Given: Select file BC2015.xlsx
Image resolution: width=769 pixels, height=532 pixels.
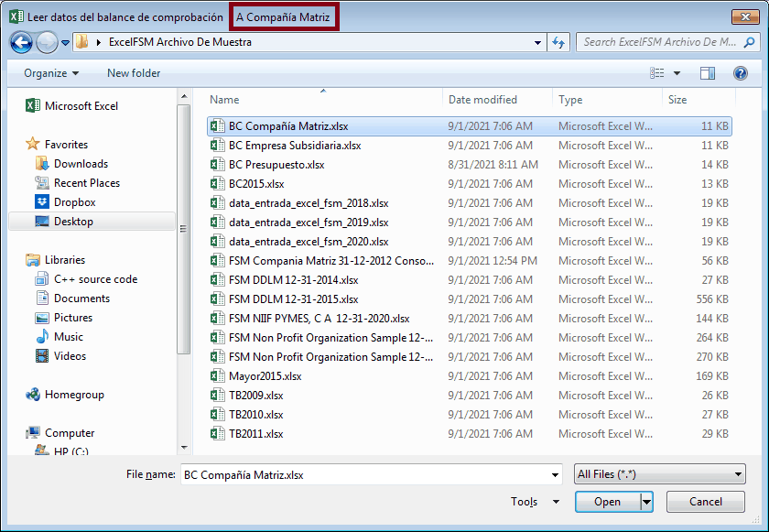Looking at the screenshot, I should (470, 184).
